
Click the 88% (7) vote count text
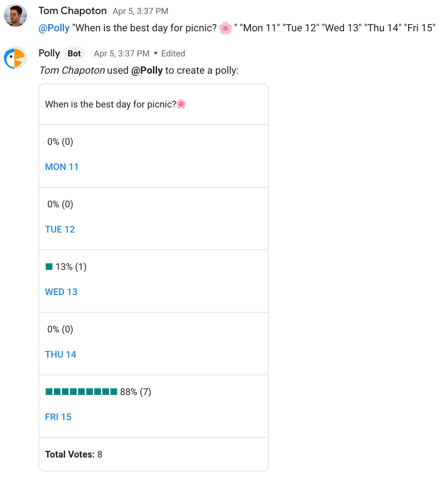point(136,392)
